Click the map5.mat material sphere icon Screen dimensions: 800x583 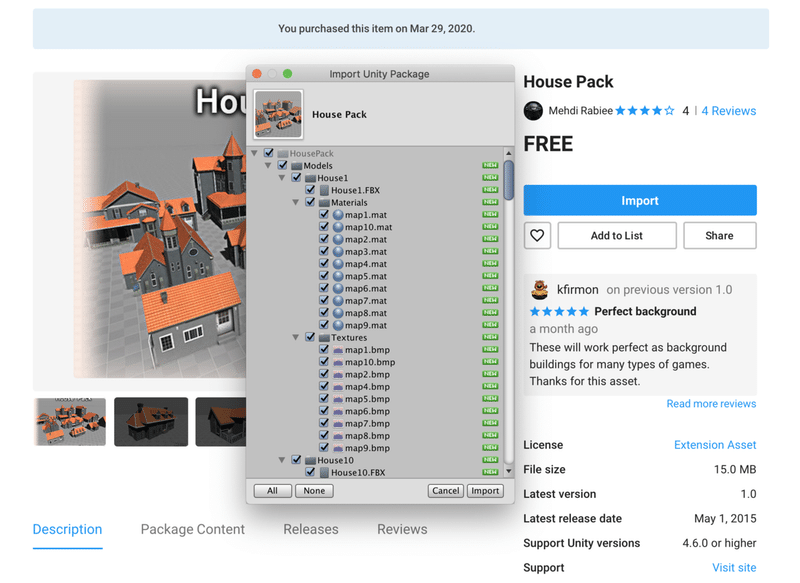pos(338,276)
